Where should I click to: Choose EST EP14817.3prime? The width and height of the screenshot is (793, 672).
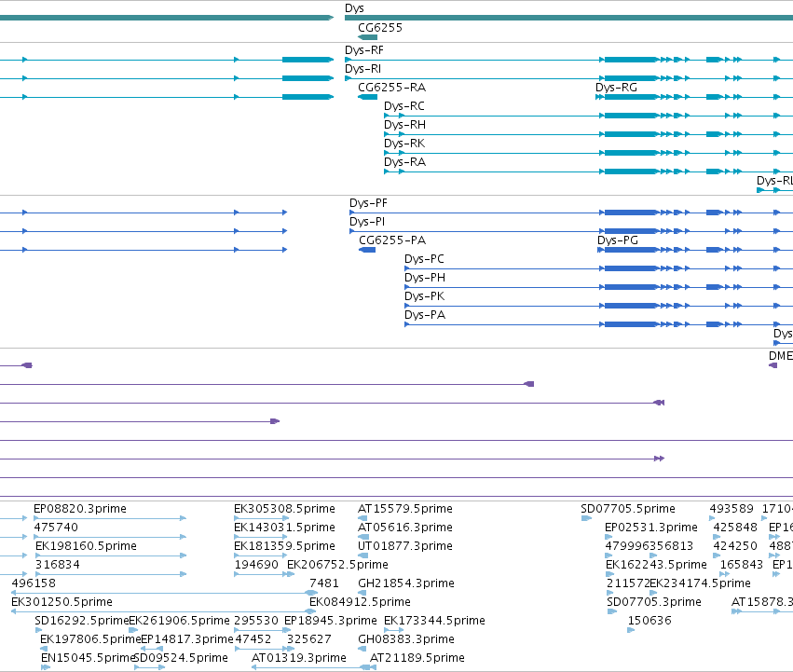pos(187,639)
